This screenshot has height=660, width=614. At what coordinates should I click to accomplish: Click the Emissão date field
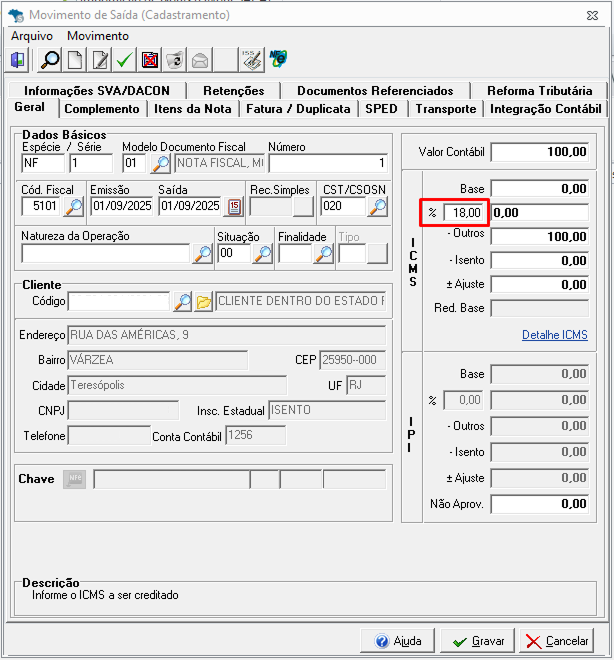click(122, 206)
